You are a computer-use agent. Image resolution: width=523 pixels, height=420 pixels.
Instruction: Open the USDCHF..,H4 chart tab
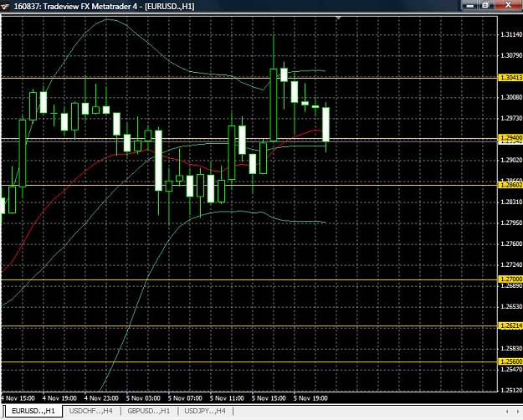[x=90, y=411]
